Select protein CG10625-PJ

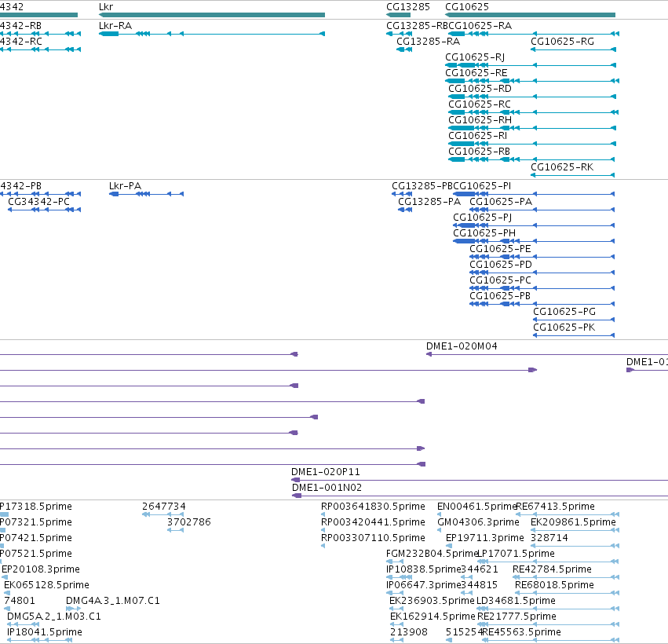[x=534, y=225]
